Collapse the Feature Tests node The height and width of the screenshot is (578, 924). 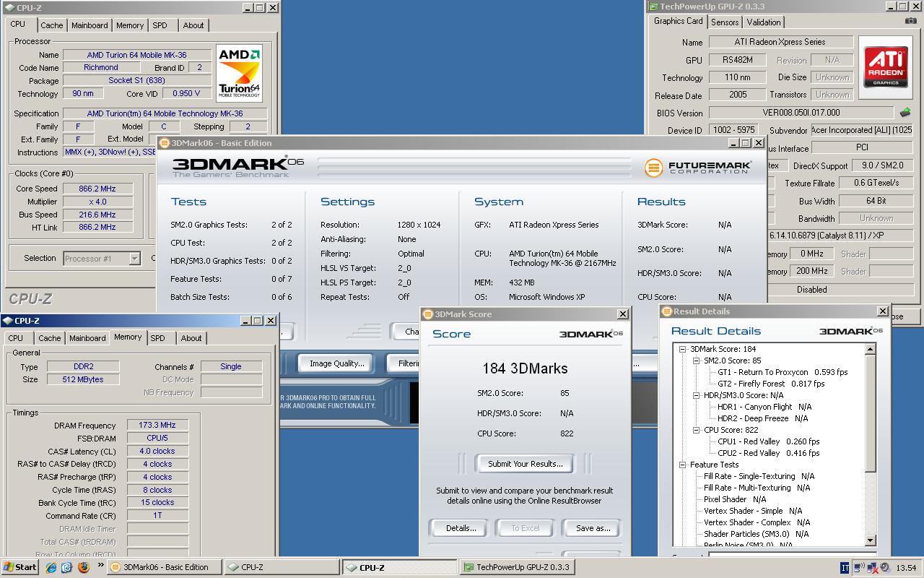pos(682,465)
